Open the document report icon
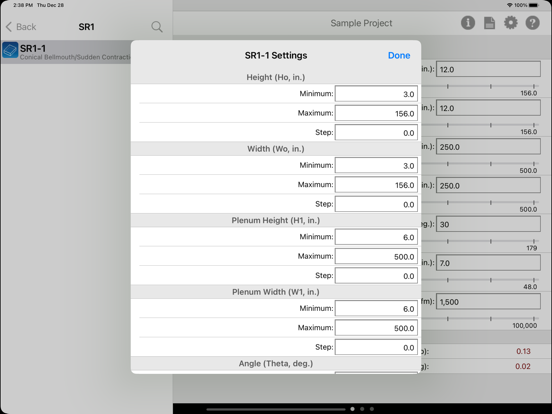 (x=489, y=23)
